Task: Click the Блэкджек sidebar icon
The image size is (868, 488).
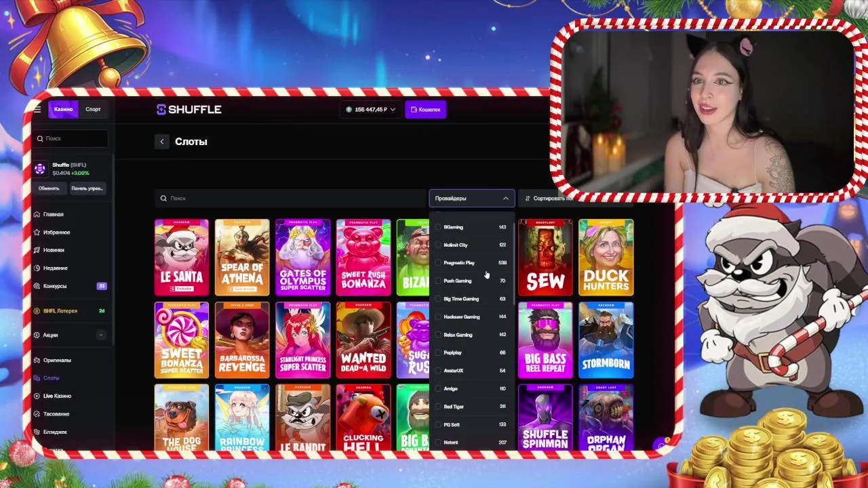Action: coord(37,432)
